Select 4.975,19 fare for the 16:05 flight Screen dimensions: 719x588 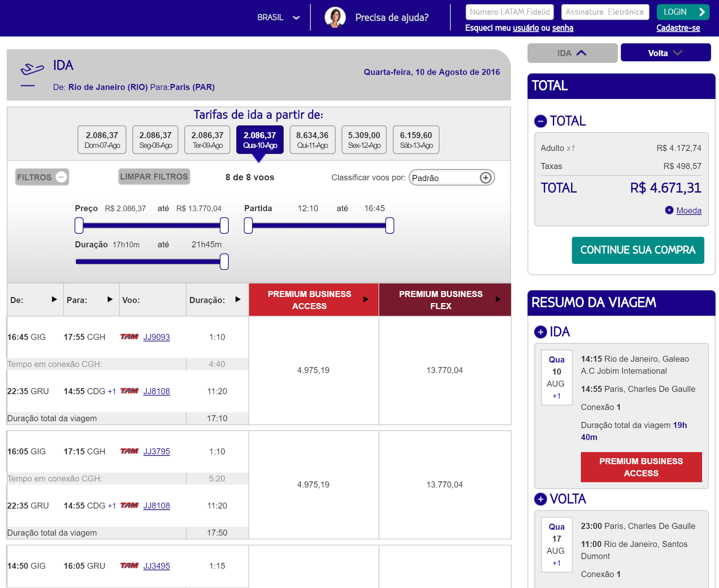pyautogui.click(x=313, y=485)
